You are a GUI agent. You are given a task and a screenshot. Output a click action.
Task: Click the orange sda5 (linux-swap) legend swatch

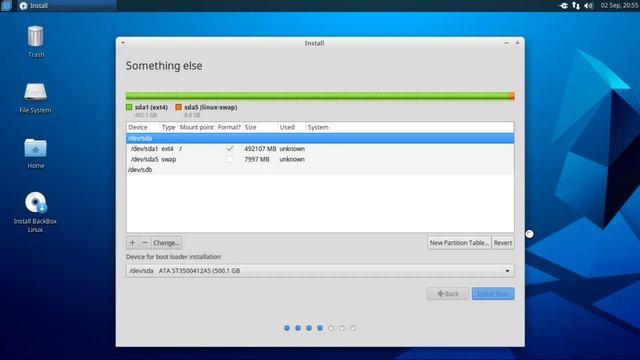178,107
